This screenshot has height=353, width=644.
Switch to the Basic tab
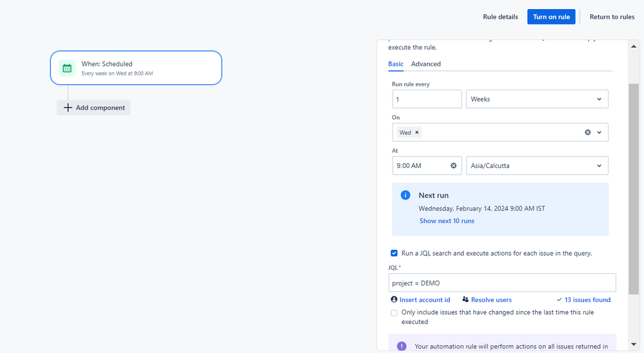click(x=396, y=64)
